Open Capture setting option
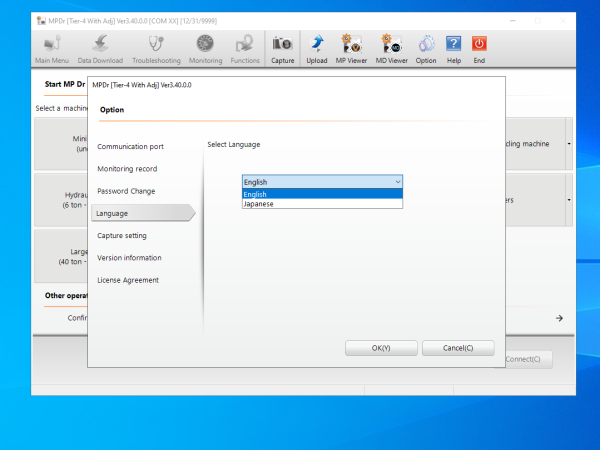 pos(122,236)
